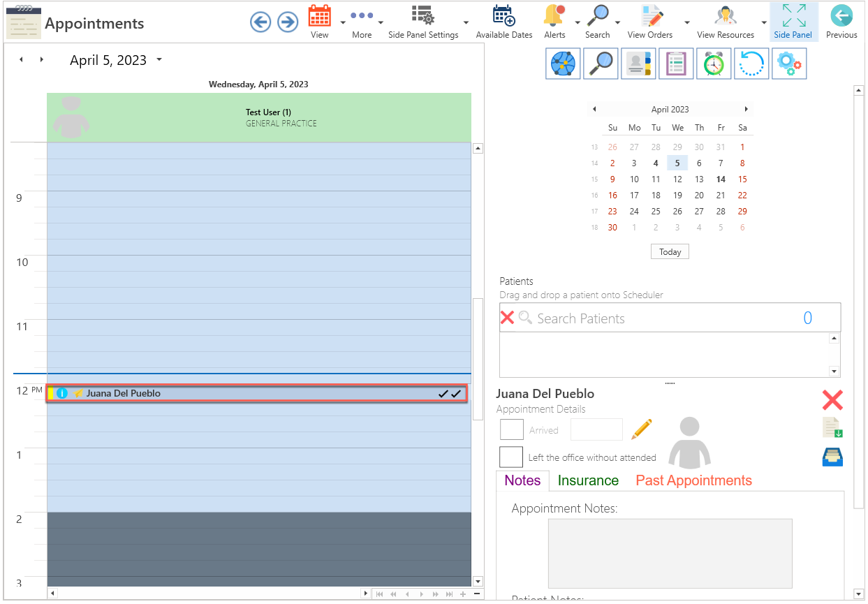Image resolution: width=868 pixels, height=604 pixels.
Task: Click the arrival time input box
Action: pyautogui.click(x=596, y=429)
